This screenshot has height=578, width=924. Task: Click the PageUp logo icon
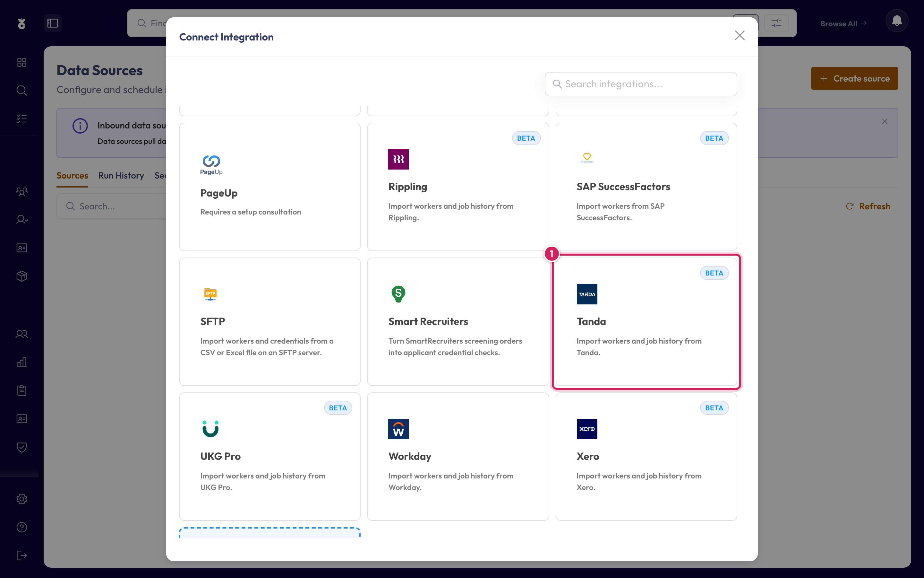[211, 165]
